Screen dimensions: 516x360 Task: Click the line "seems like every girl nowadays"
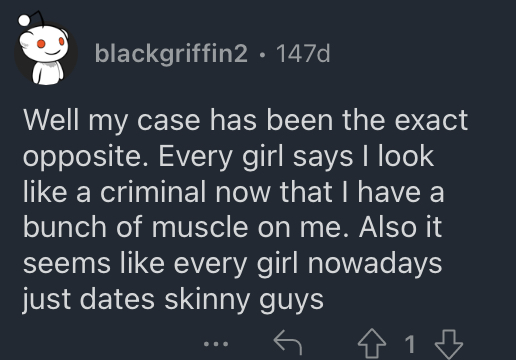[232, 263]
